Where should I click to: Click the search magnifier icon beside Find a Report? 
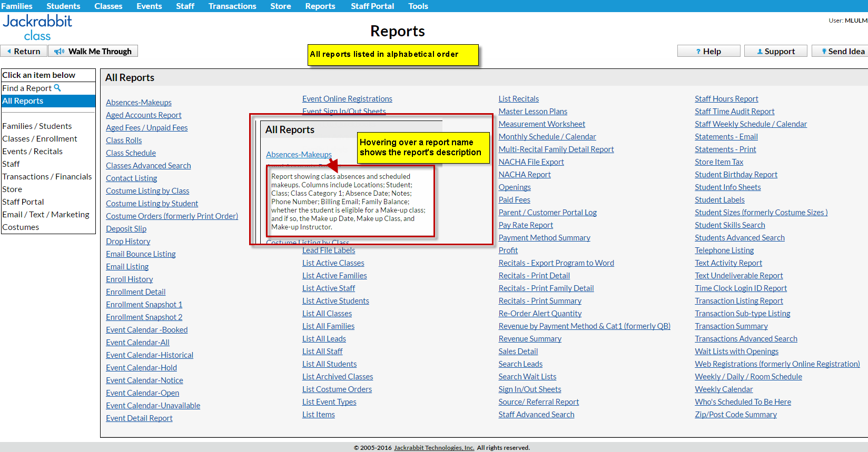[57, 88]
